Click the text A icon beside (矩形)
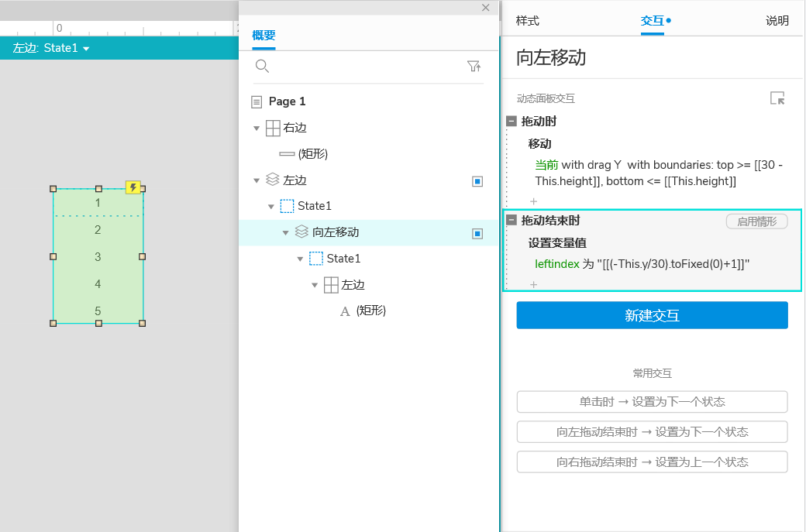806x532 pixels. pos(345,311)
